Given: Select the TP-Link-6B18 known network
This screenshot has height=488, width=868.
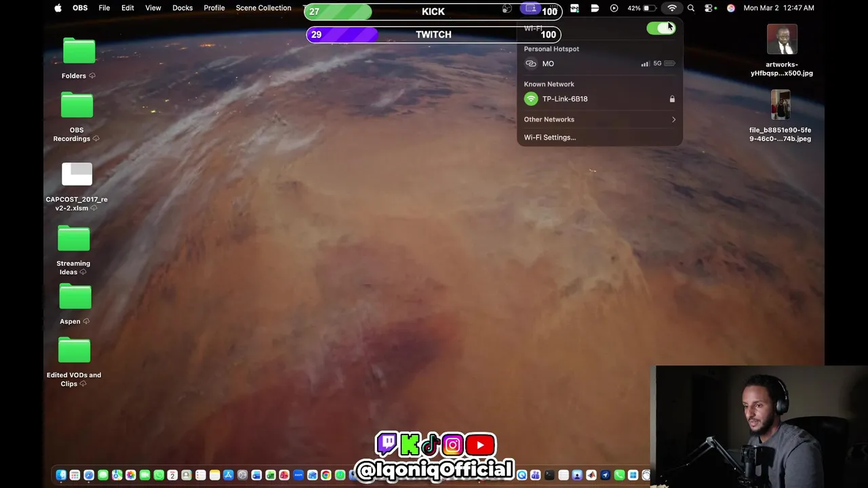Looking at the screenshot, I should [x=599, y=99].
